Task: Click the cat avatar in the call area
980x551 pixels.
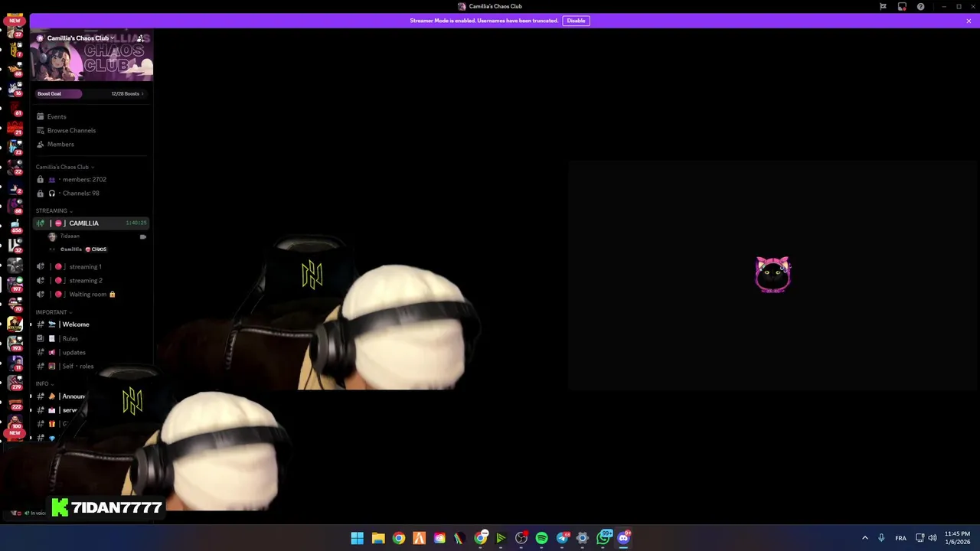Action: [x=773, y=275]
